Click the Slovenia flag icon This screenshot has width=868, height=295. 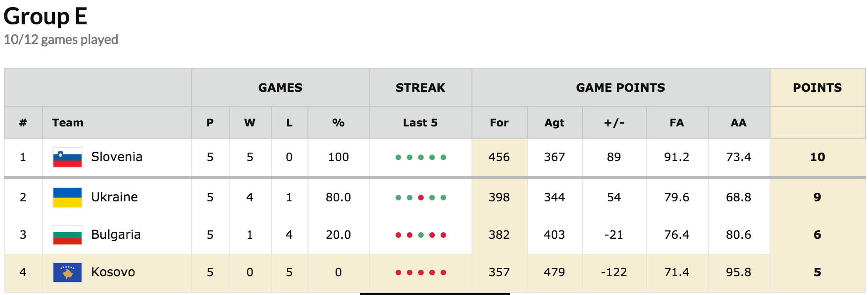(67, 157)
